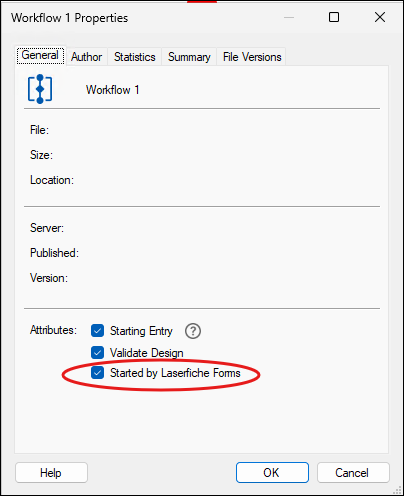
Task: Disable Started by Laserfiche Forms option
Action: click(97, 373)
